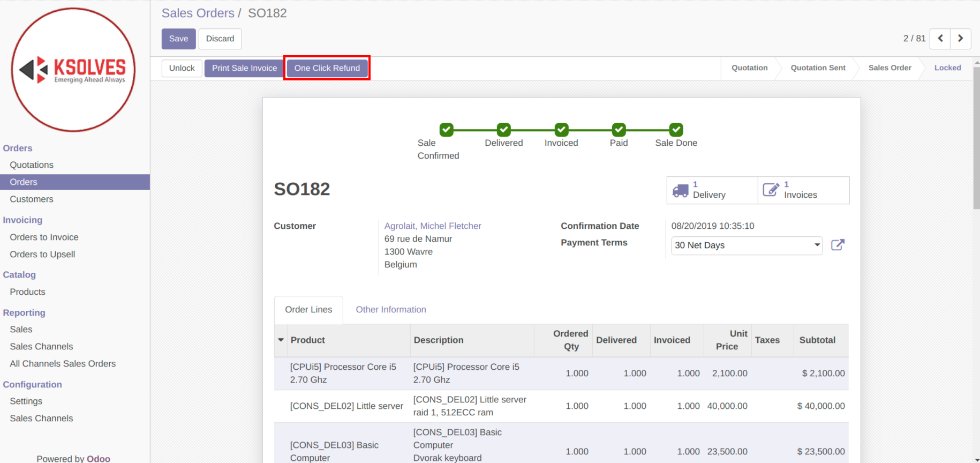
Task: Switch to the Other Information tab
Action: coord(391,310)
